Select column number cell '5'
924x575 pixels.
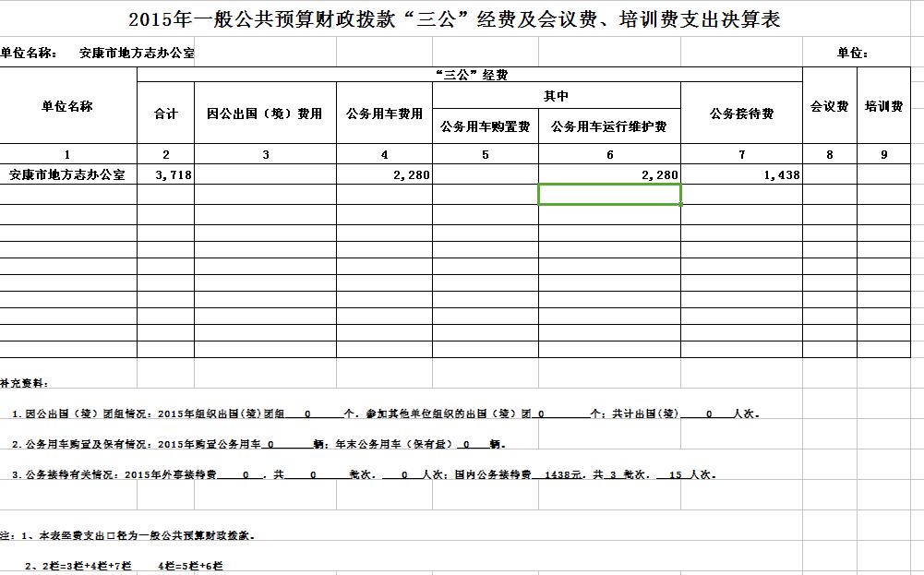485,154
